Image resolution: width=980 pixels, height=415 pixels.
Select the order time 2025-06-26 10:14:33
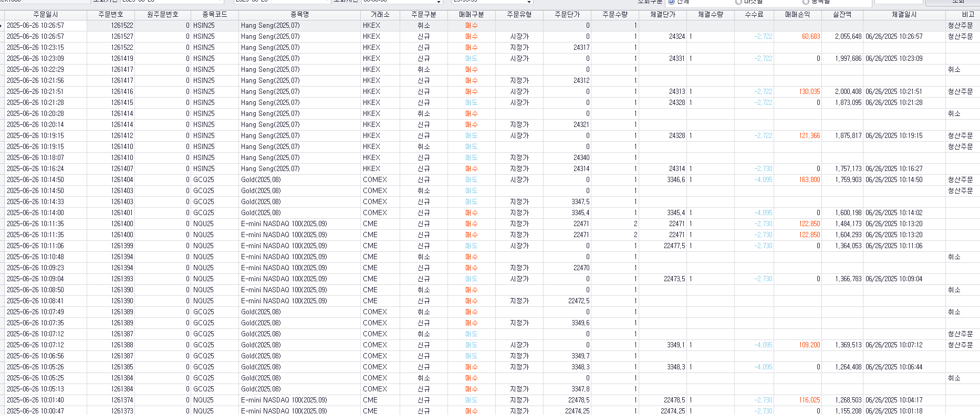coord(36,202)
